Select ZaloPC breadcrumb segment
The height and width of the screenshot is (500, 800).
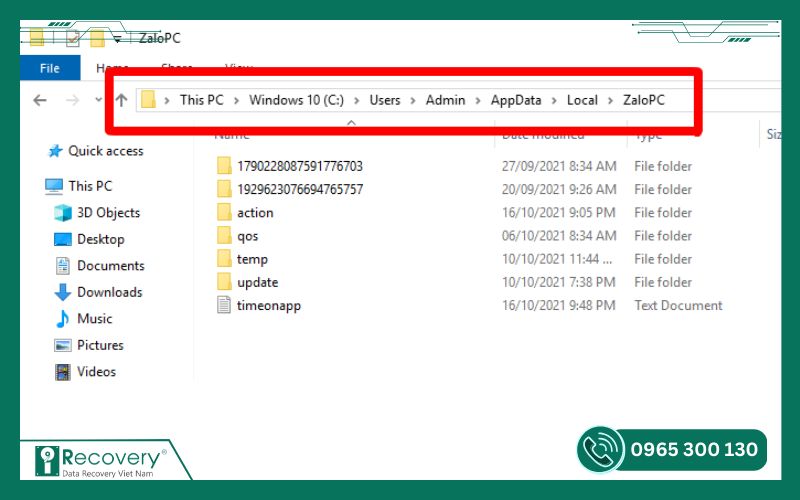point(644,100)
